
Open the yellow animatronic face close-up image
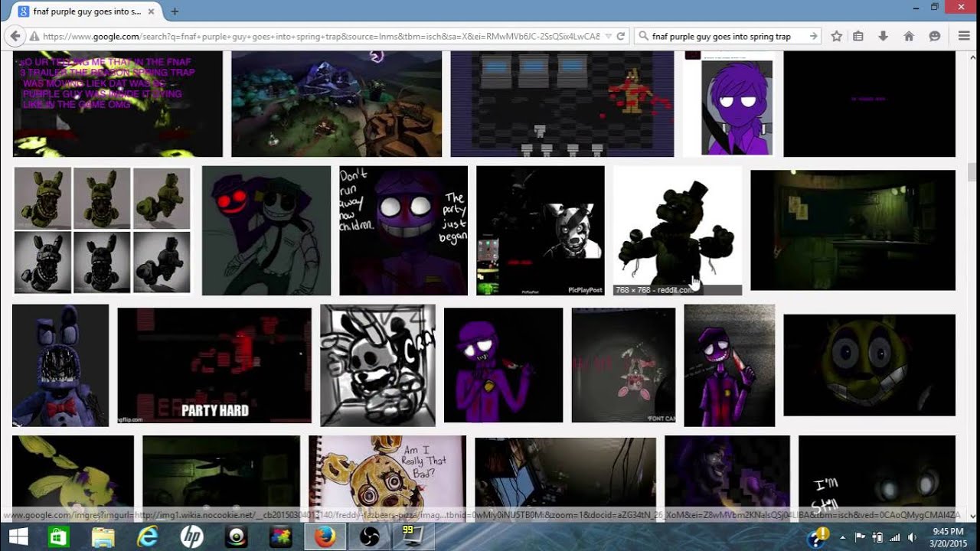click(870, 365)
